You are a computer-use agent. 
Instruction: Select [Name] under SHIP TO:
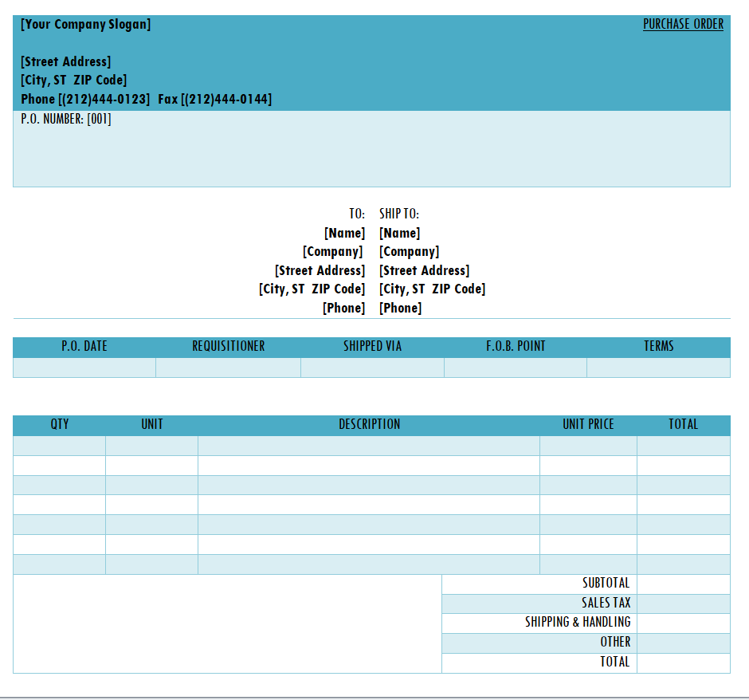(400, 233)
